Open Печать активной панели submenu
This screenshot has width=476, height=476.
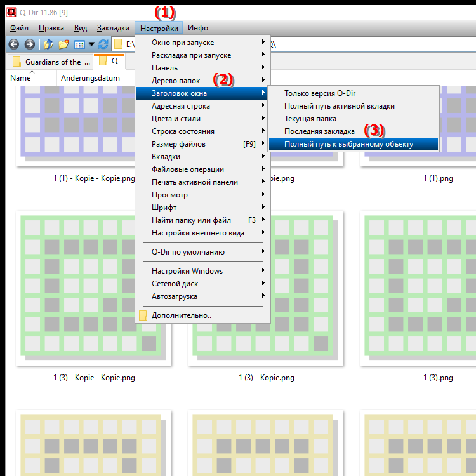[x=202, y=182]
